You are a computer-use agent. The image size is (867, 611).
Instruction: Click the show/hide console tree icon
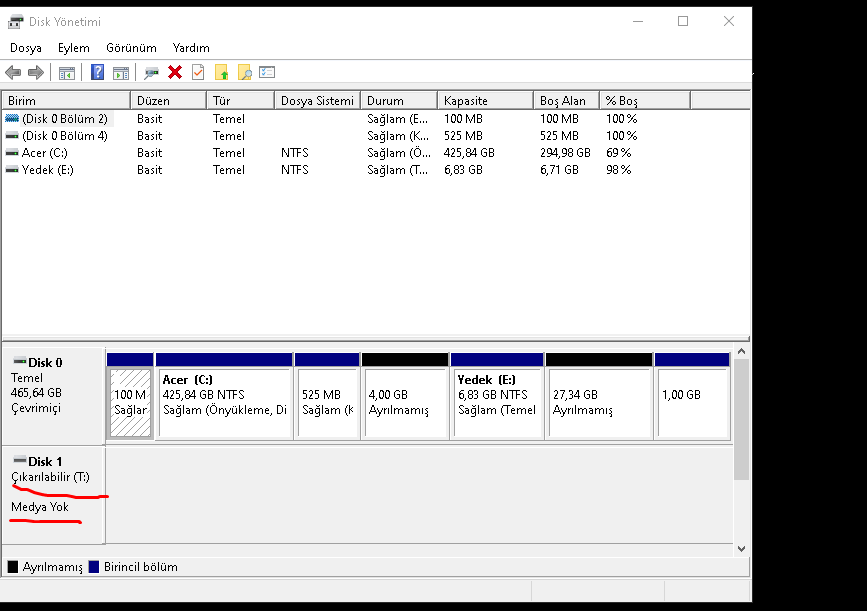(x=66, y=72)
